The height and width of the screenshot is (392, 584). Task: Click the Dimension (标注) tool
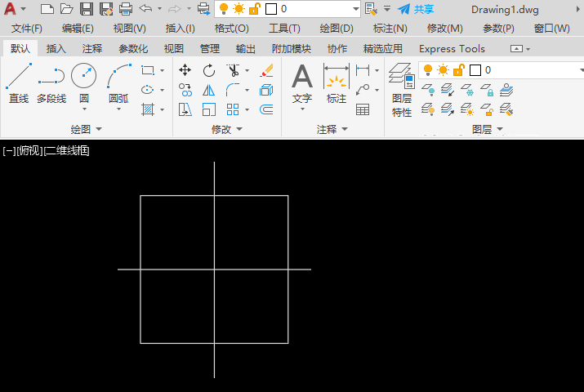click(337, 83)
